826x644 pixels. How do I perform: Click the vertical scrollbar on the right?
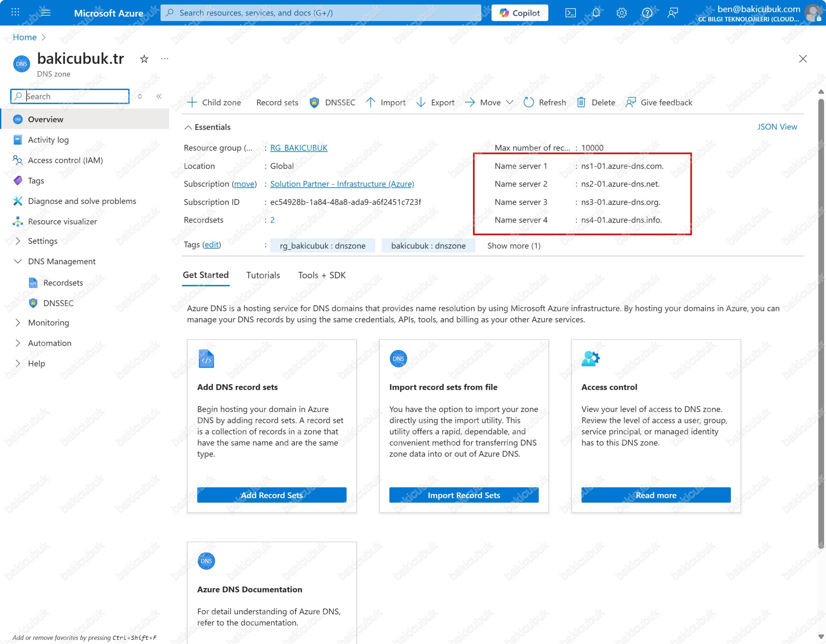click(x=821, y=321)
